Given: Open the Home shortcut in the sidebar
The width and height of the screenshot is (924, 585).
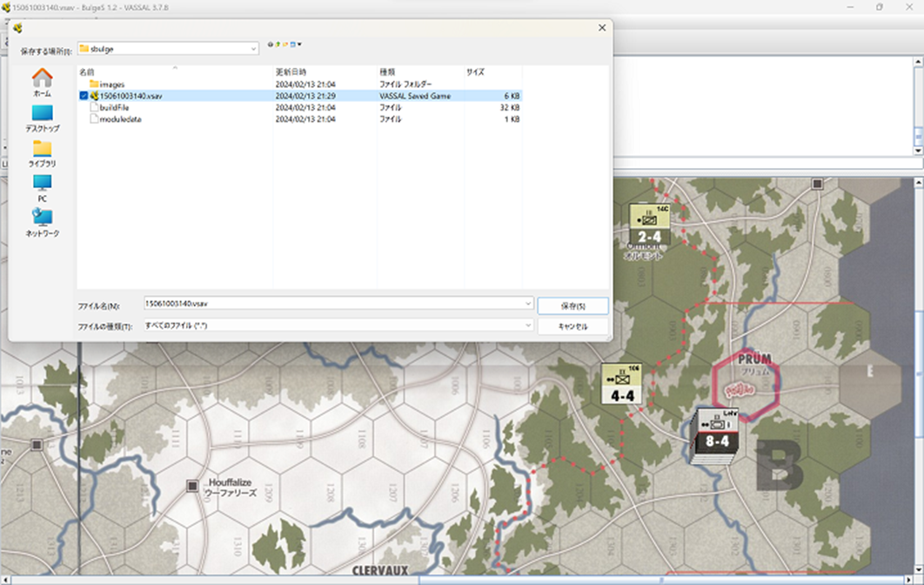Looking at the screenshot, I should pos(42,83).
